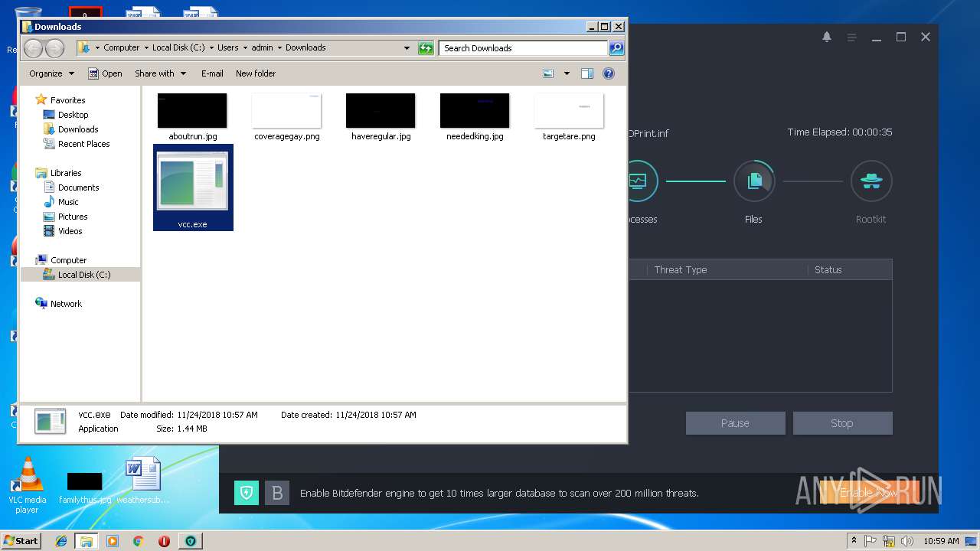Open the hamburger menu in scanner window
This screenshot has height=551, width=980.
851,37
